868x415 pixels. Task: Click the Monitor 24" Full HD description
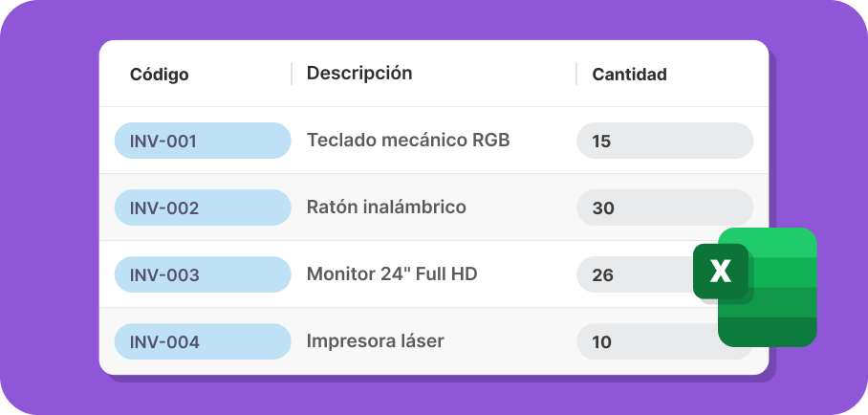tap(392, 273)
